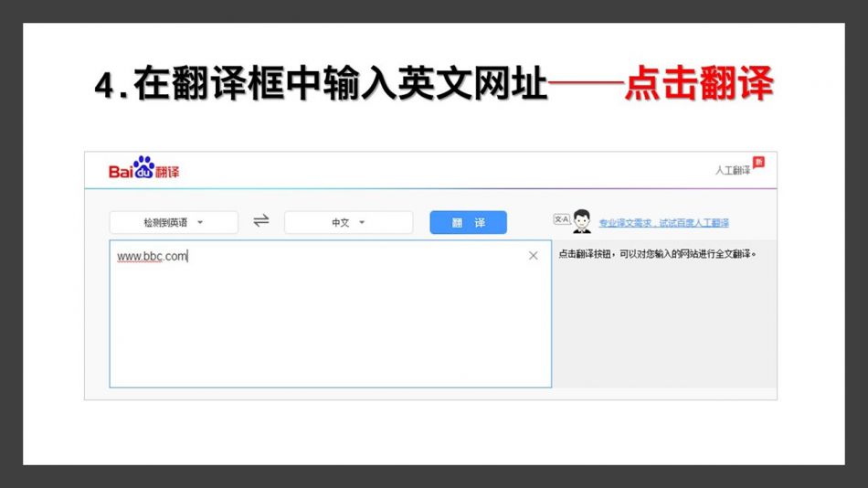Click the 文A translation icon
Screen dimensions: 868x488
(561, 219)
